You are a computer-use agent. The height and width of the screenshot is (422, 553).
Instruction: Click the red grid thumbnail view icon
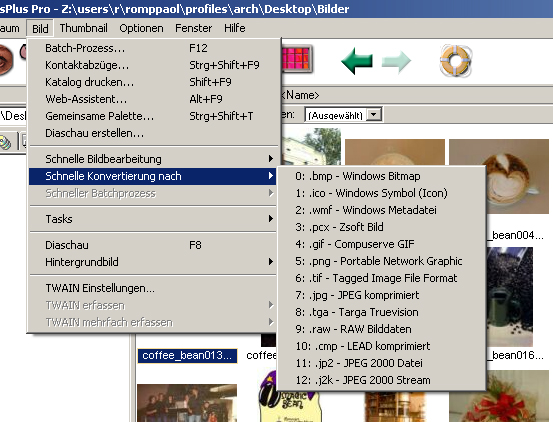296,59
